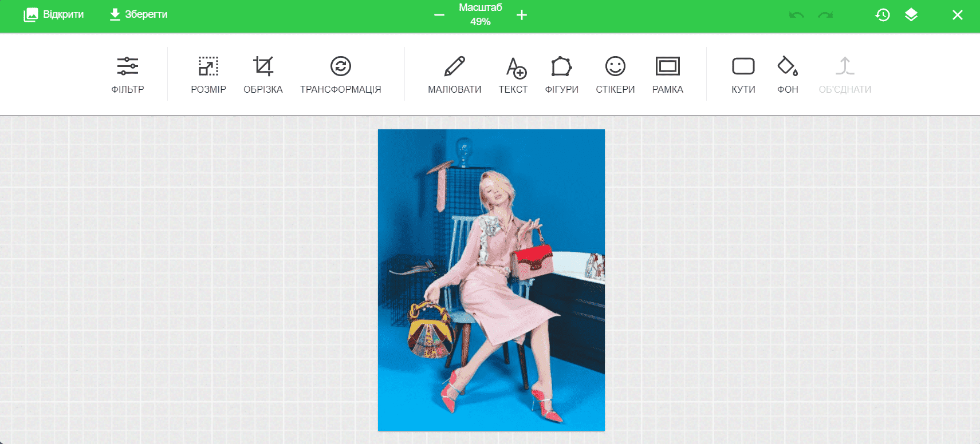The image size is (980, 444).
Task: Open the Стікери smiley stickers tool
Action: [x=615, y=74]
